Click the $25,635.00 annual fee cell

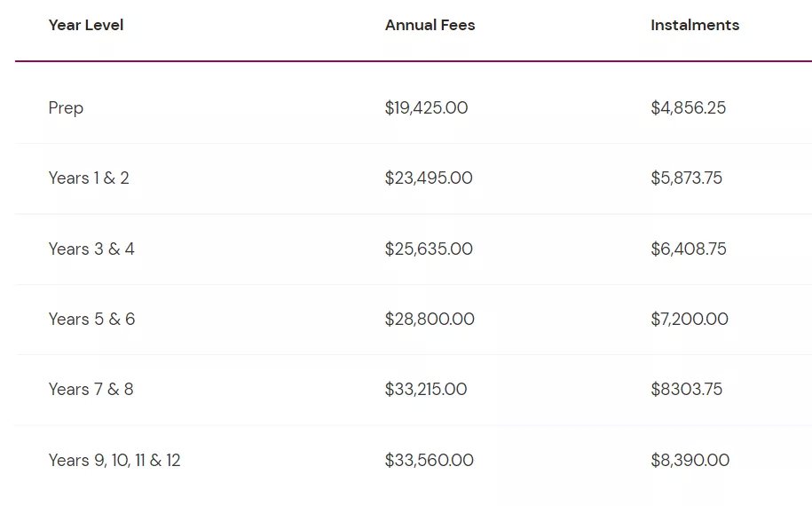click(429, 249)
